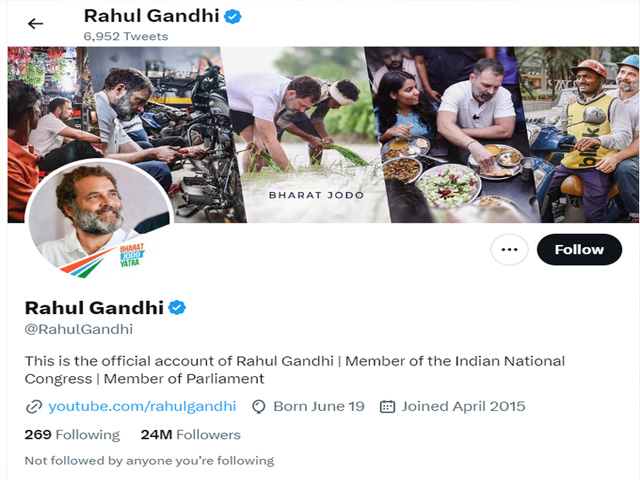This screenshot has width=640, height=480.
Task: Click the verified badge beside the header name
Action: pos(233,17)
